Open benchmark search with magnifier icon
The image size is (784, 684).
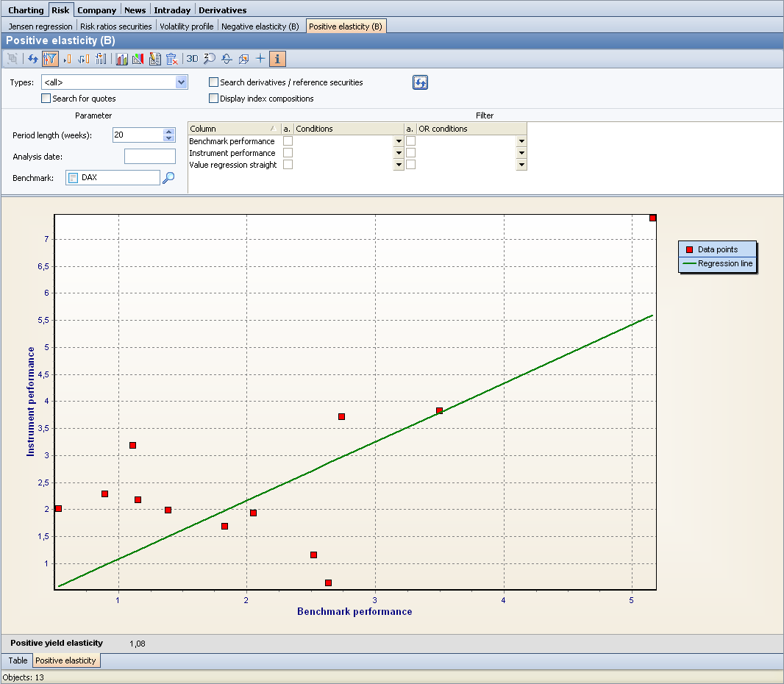point(168,177)
